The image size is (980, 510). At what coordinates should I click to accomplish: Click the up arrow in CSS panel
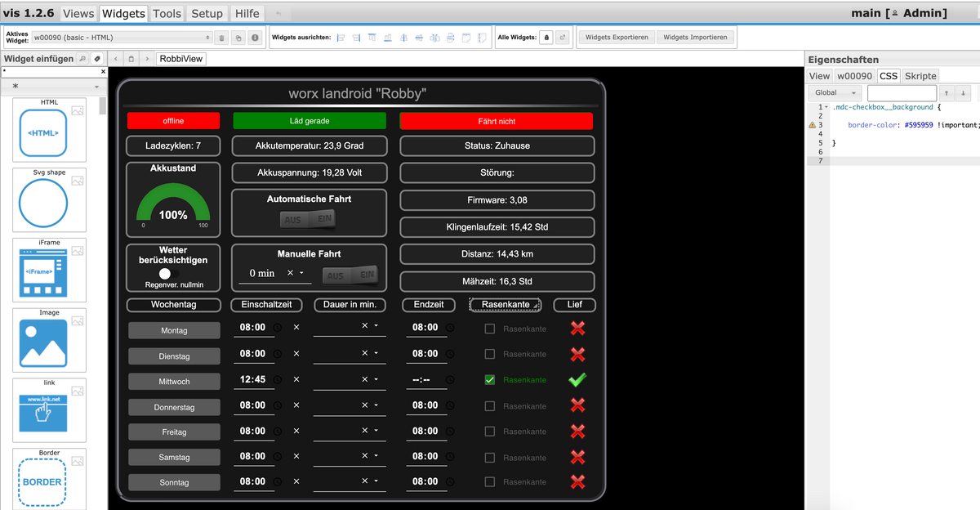tap(947, 93)
